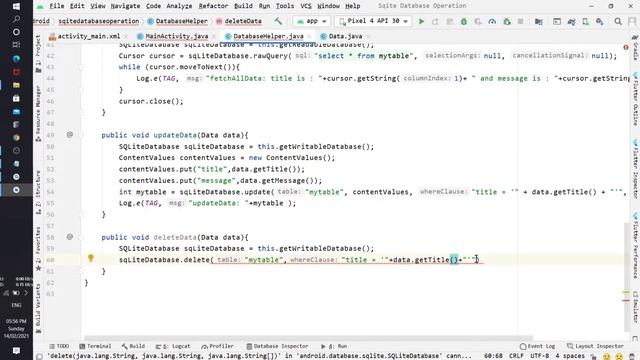
Task: Open the Analyze menu
Action: (x=179, y=6)
